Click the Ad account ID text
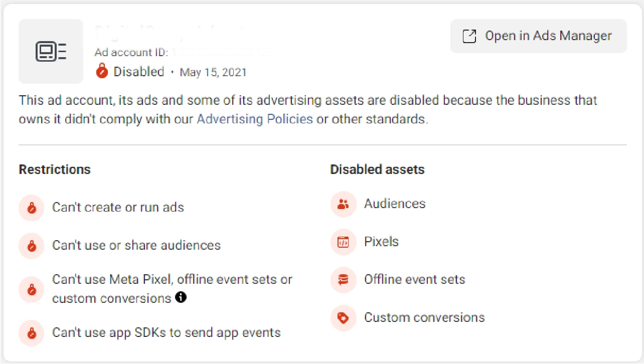 tap(132, 52)
